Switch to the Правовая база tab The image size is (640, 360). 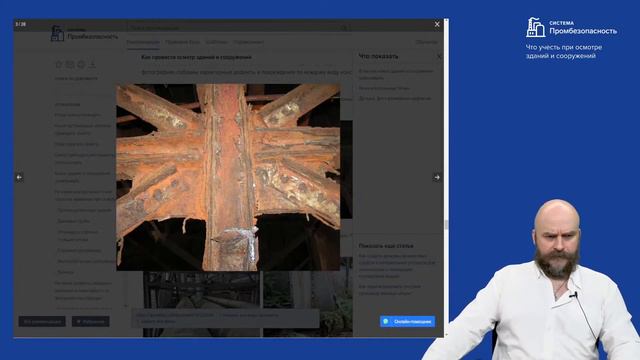182,42
